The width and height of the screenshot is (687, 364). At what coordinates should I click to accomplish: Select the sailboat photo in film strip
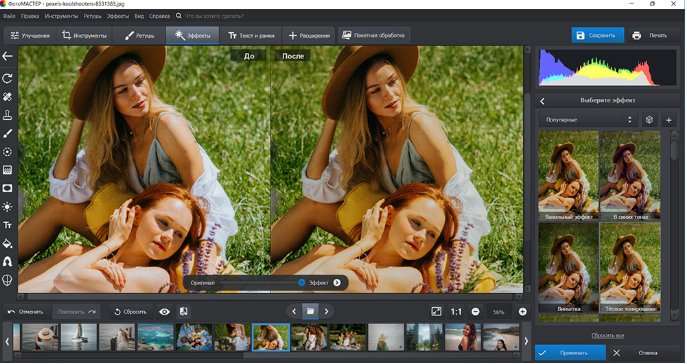(x=78, y=337)
